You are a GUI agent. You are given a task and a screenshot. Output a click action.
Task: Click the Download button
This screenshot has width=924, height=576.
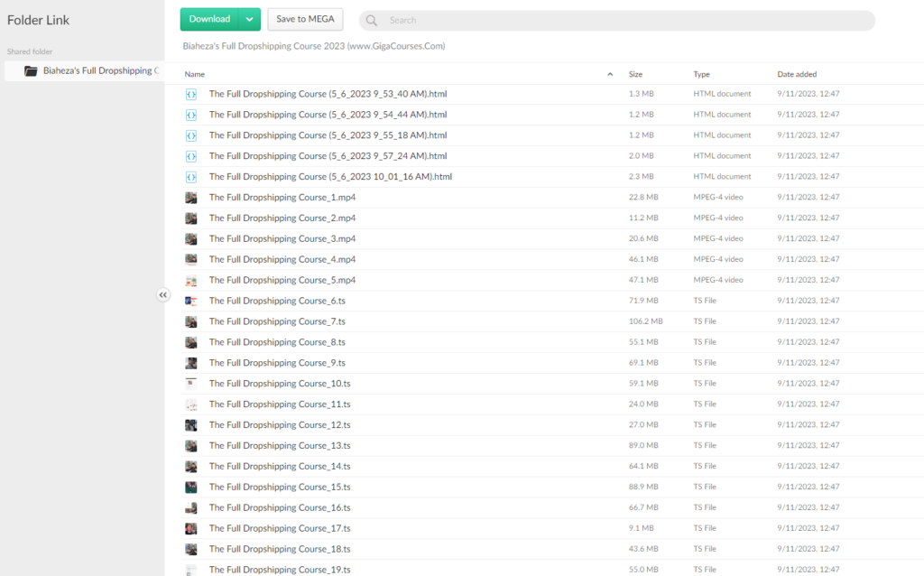click(x=209, y=19)
